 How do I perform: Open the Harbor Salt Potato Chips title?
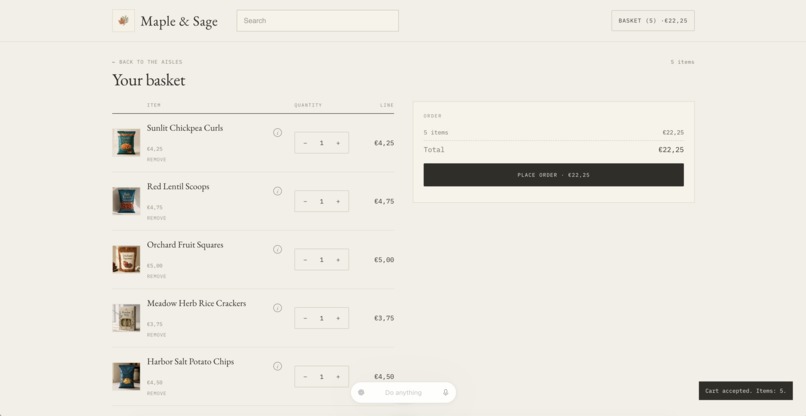pos(190,361)
